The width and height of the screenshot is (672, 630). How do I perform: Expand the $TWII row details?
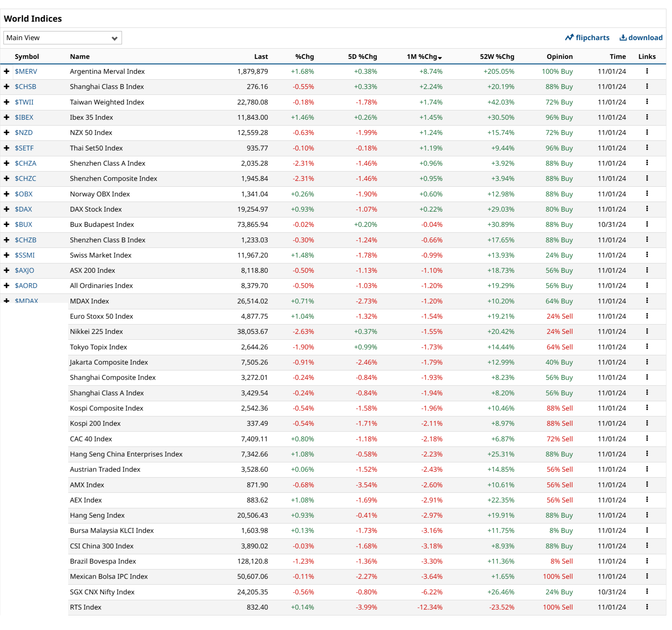6,102
